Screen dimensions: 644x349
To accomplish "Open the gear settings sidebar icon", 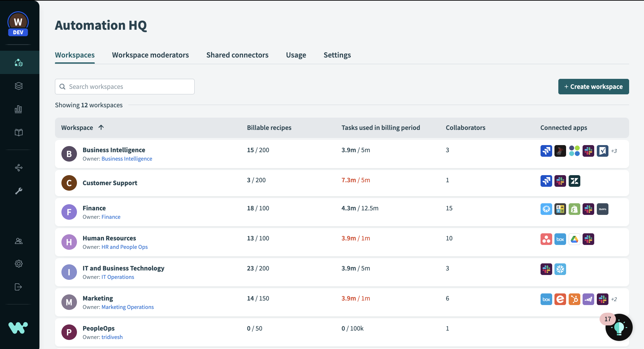I will (x=19, y=264).
